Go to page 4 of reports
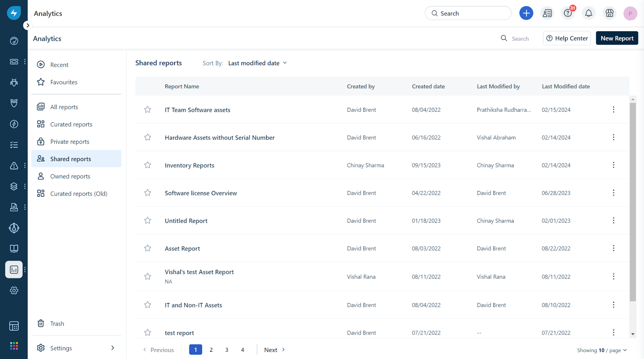The image size is (644, 359). coord(242,350)
